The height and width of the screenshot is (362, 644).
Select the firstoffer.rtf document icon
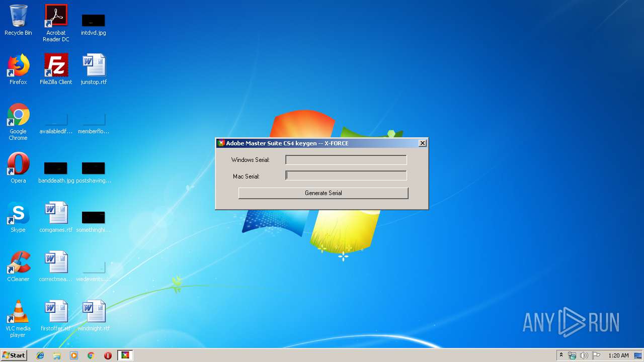click(x=56, y=316)
